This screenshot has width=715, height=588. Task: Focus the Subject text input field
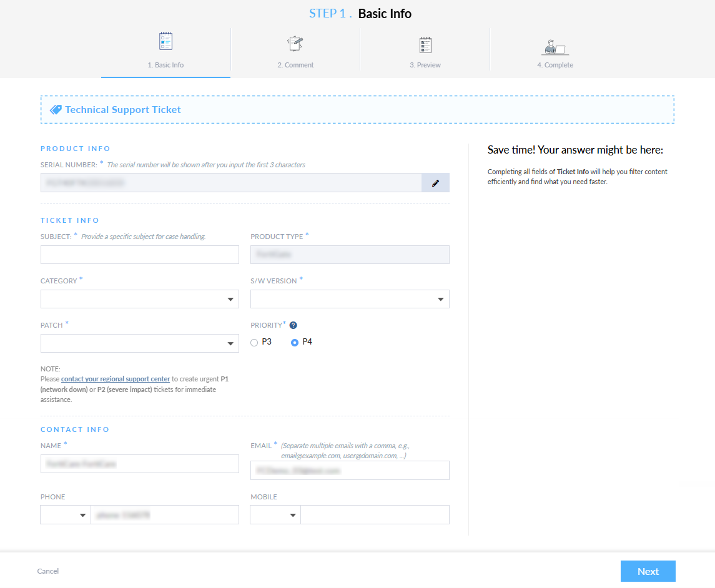coord(140,255)
